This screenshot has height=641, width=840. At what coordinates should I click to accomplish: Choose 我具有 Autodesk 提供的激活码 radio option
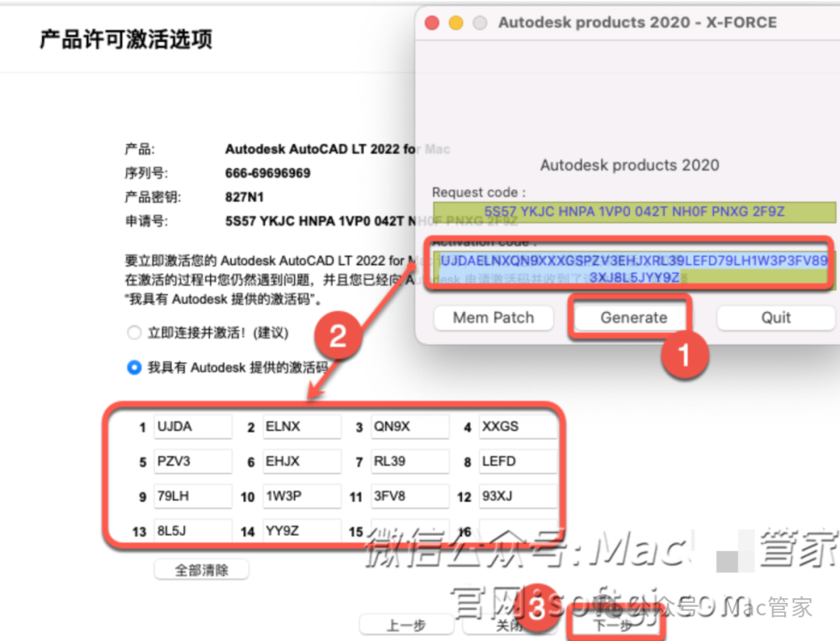pos(134,368)
